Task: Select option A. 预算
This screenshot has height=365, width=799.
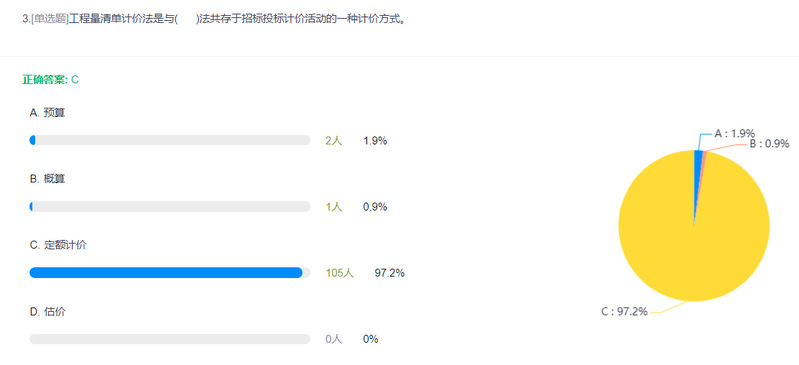Action: pyautogui.click(x=47, y=113)
